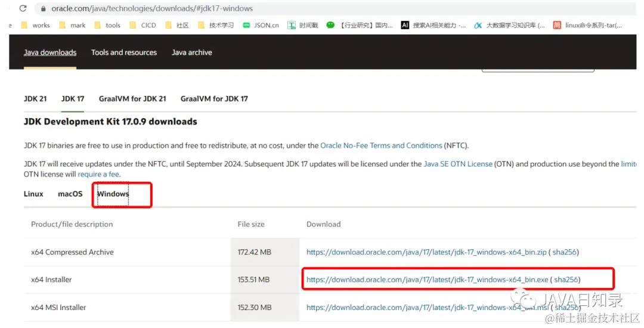Select the Linux OS tab
Viewport: 644px width, 328px height.
pos(33,194)
